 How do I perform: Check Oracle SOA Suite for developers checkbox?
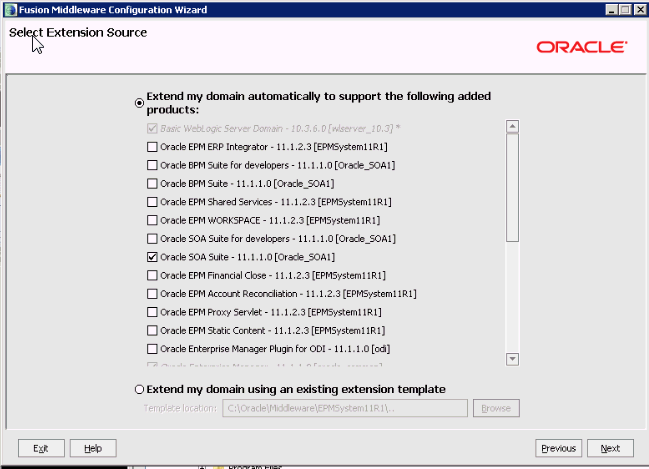coord(152,238)
